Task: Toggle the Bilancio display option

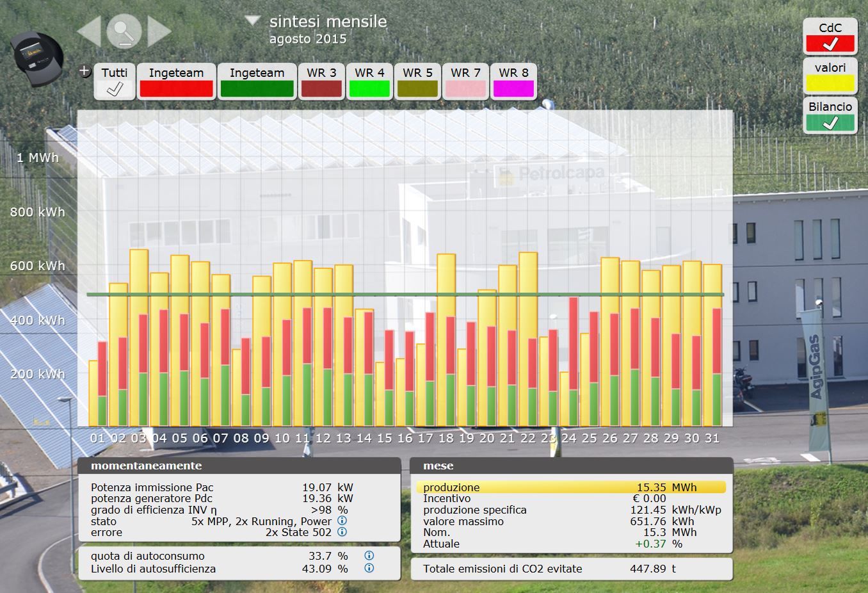Action: click(x=830, y=122)
